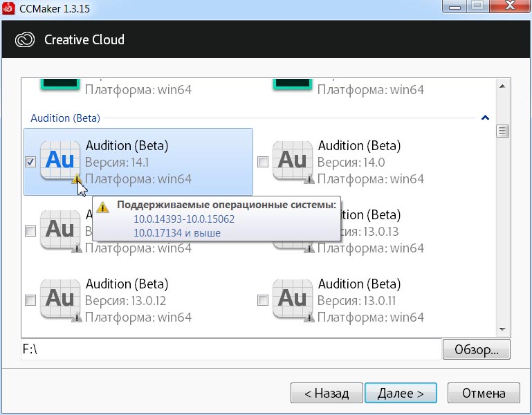Click tooltip line 10.0.17134 и выше
The height and width of the screenshot is (415, 532).
[x=177, y=233]
